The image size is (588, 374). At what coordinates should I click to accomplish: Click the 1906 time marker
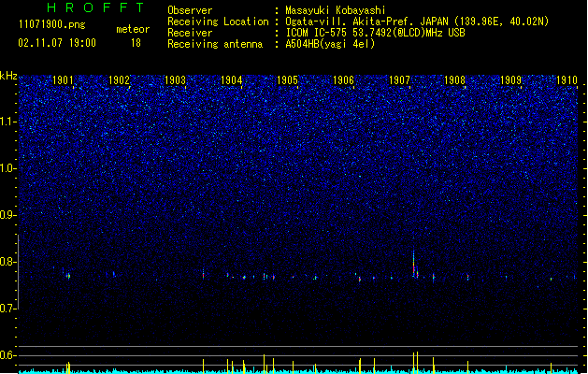tap(343, 79)
